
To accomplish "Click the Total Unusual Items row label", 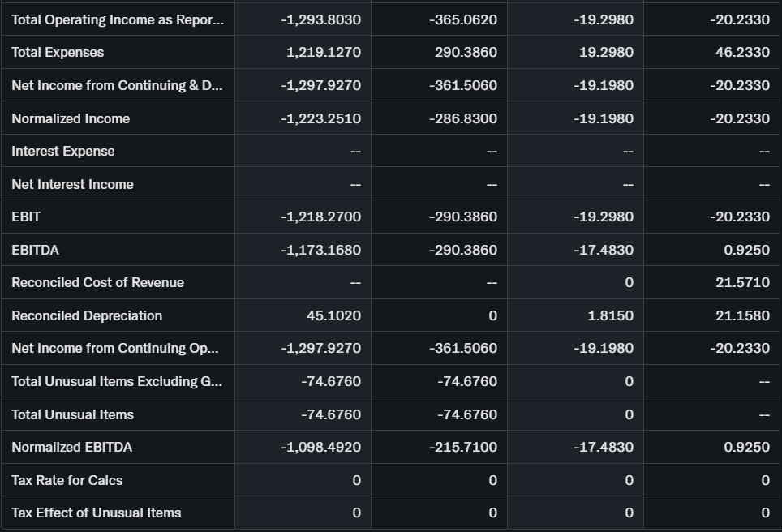I will (72, 414).
